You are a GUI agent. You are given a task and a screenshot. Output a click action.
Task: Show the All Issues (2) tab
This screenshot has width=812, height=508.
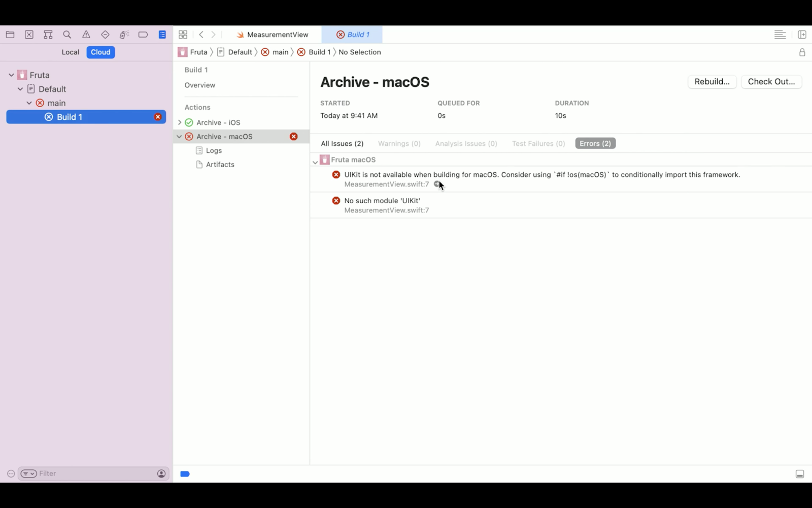[x=342, y=144]
